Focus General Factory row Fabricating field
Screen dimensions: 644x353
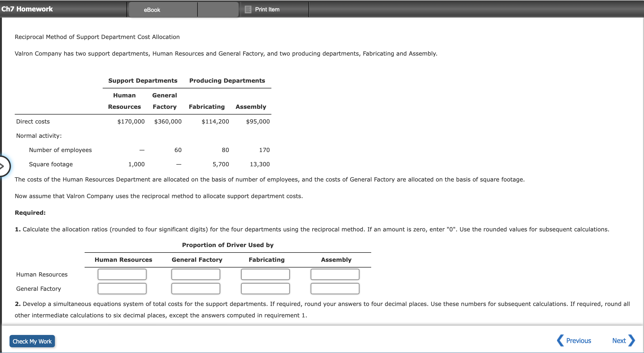[265, 289]
